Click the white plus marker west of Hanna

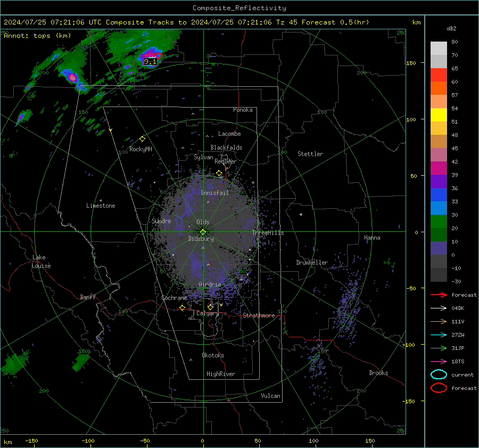coord(301,214)
